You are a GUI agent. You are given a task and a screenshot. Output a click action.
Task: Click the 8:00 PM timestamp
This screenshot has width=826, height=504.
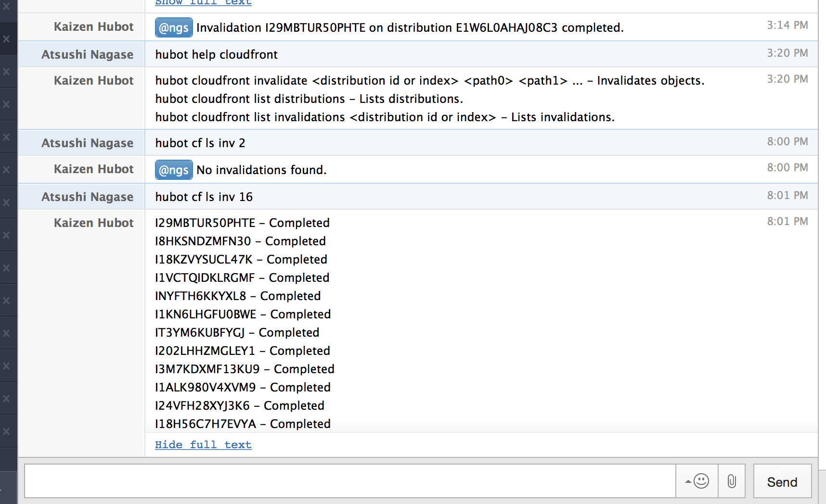787,141
